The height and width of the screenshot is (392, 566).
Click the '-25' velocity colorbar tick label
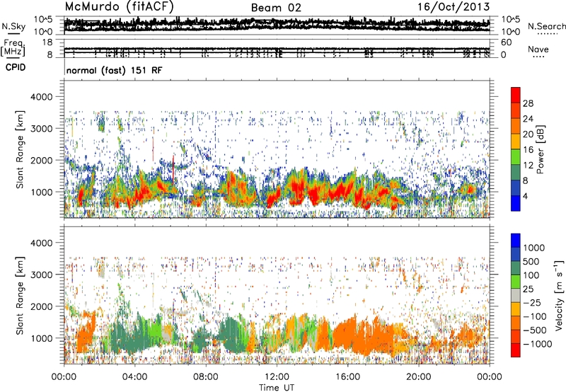(532, 303)
